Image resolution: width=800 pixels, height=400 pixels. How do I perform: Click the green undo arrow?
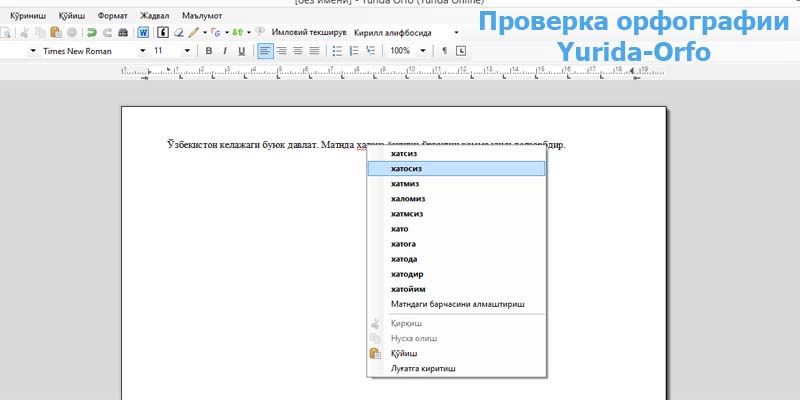[92, 33]
